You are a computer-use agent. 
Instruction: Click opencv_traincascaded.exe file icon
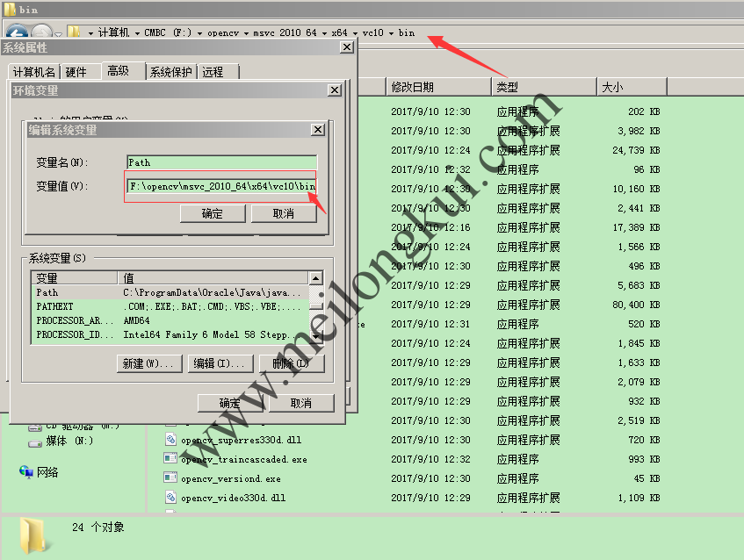170,458
